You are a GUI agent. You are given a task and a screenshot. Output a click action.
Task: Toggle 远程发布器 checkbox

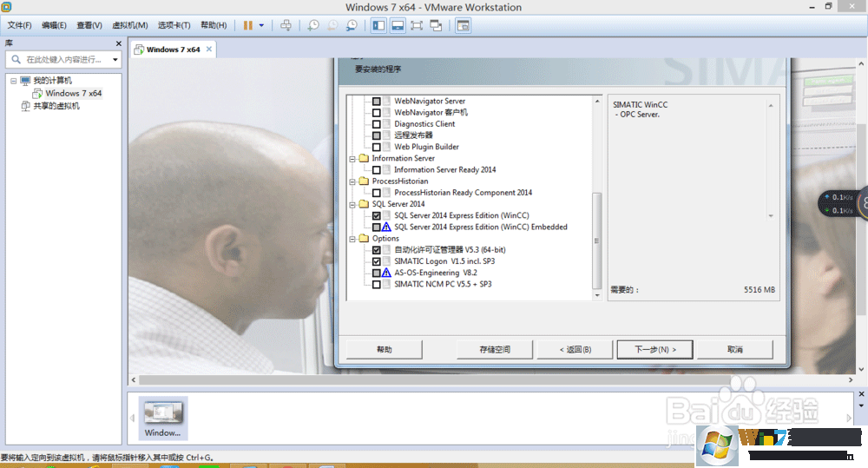[x=377, y=135]
